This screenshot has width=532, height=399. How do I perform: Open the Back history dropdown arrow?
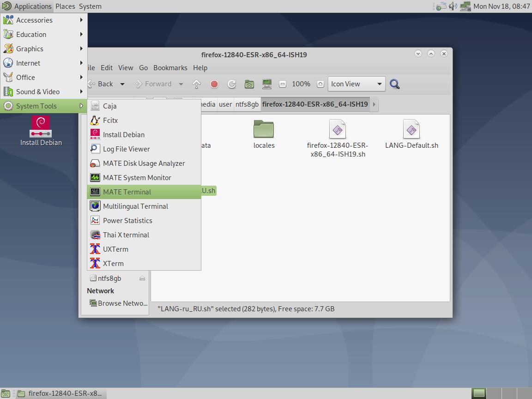pyautogui.click(x=122, y=84)
